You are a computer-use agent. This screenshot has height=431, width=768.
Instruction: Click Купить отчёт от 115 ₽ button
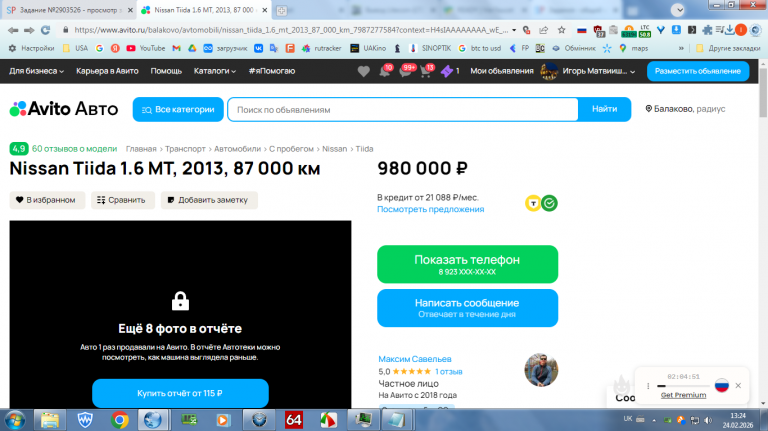(180, 393)
